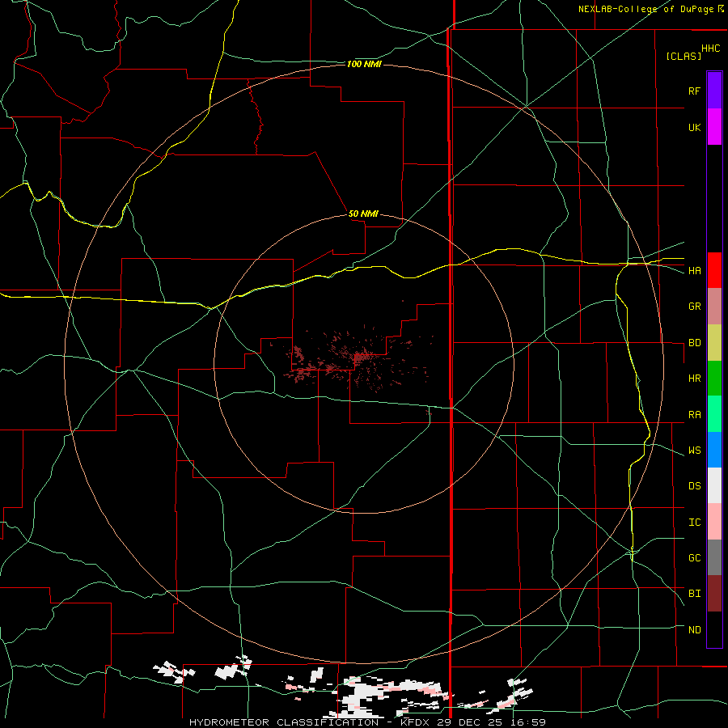Select the GC gray legend swatch
Screen dimensions: 728x728
tap(714, 557)
